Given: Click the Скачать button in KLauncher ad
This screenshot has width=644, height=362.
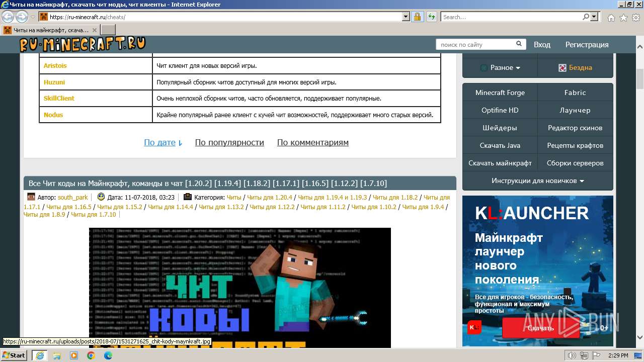Looking at the screenshot, I should [x=541, y=328].
